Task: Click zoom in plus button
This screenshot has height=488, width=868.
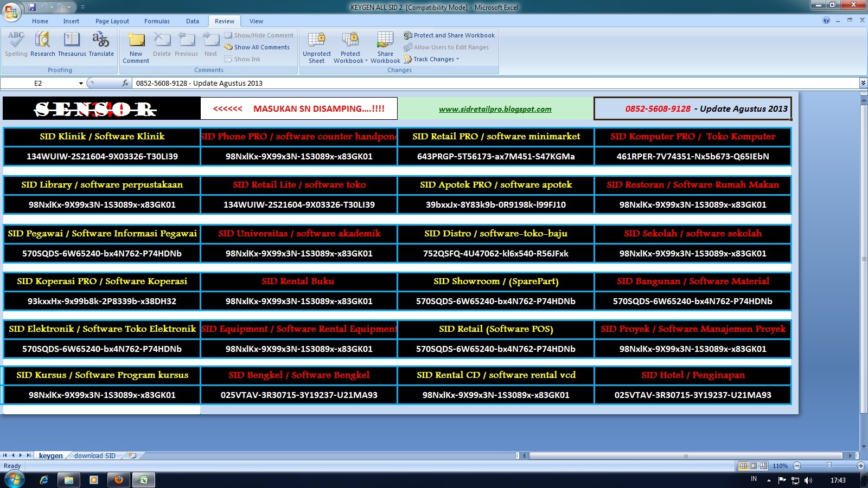Action: point(861,466)
